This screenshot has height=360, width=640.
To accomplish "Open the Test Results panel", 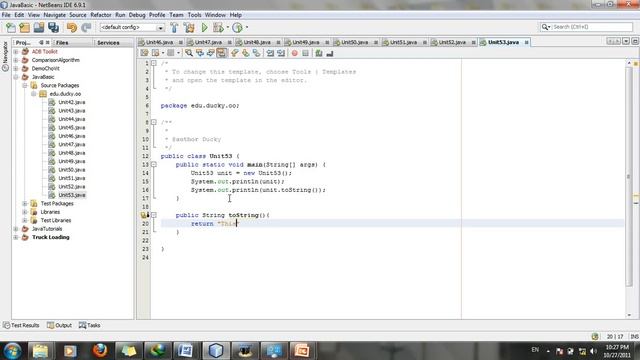I will pos(21,325).
